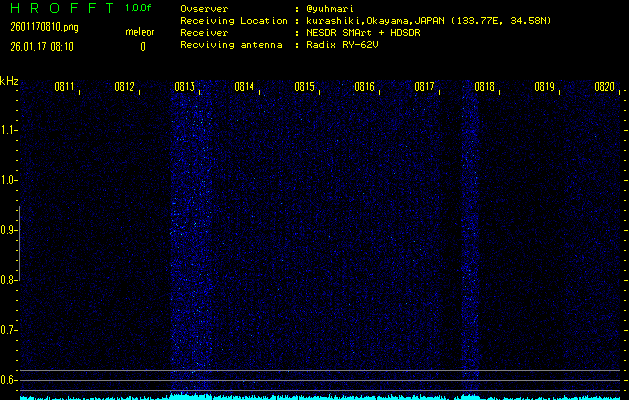Image resolution: width=629 pixels, height=400 pixels.
Task: Click the 0813 time marker
Action: (185, 87)
